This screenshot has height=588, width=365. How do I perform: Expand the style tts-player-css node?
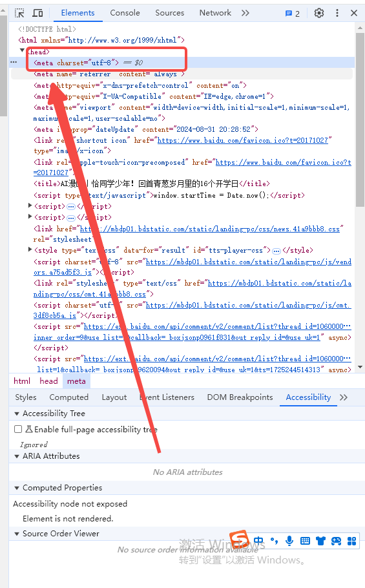tap(30, 249)
